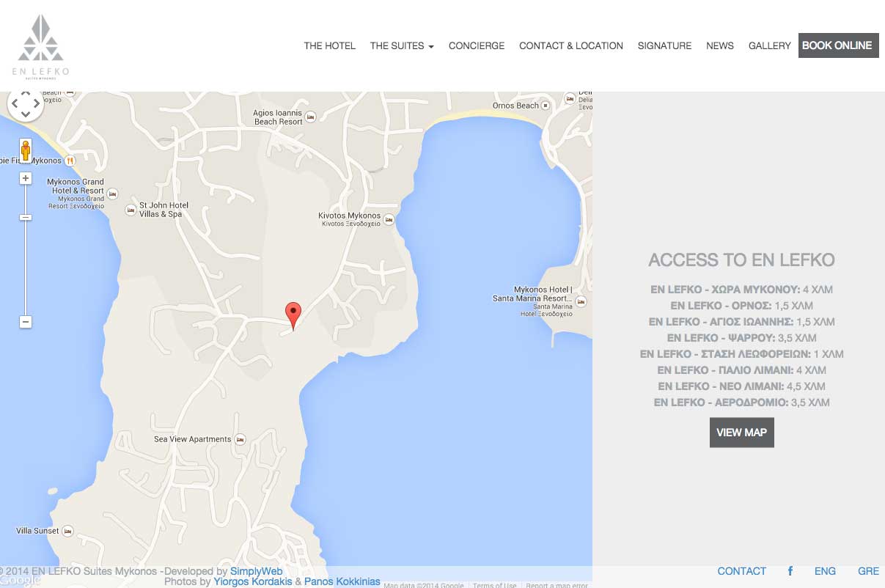Click the St John Hotel Villas & Spa label
Image resolution: width=885 pixels, height=588 pixels.
pos(164,210)
